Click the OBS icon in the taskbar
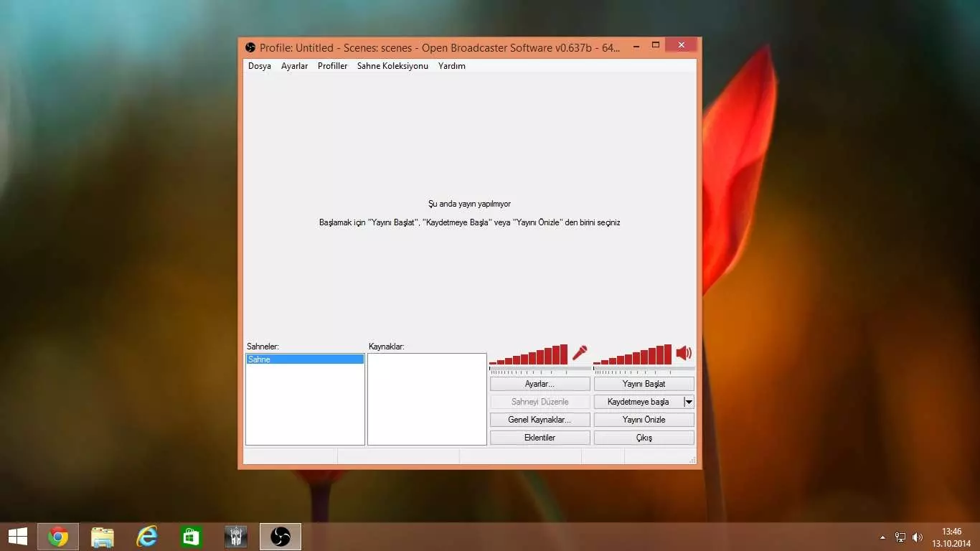The width and height of the screenshot is (980, 551). point(281,537)
